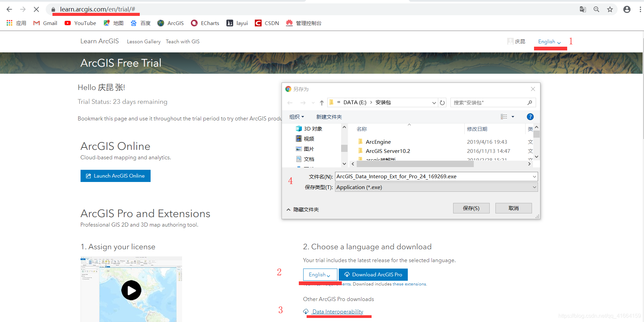Image resolution: width=644 pixels, height=322 pixels.
Task: Play the ArcGIS Pro tutorial video
Action: 131,290
